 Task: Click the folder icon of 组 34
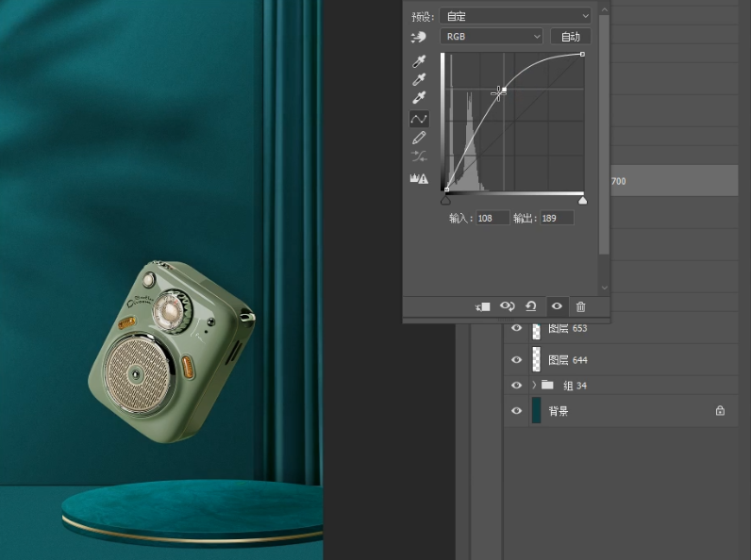(x=547, y=385)
